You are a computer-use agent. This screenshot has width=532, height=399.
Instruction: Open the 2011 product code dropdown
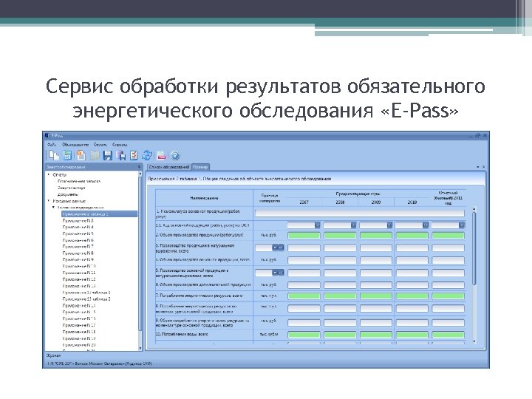(x=461, y=225)
